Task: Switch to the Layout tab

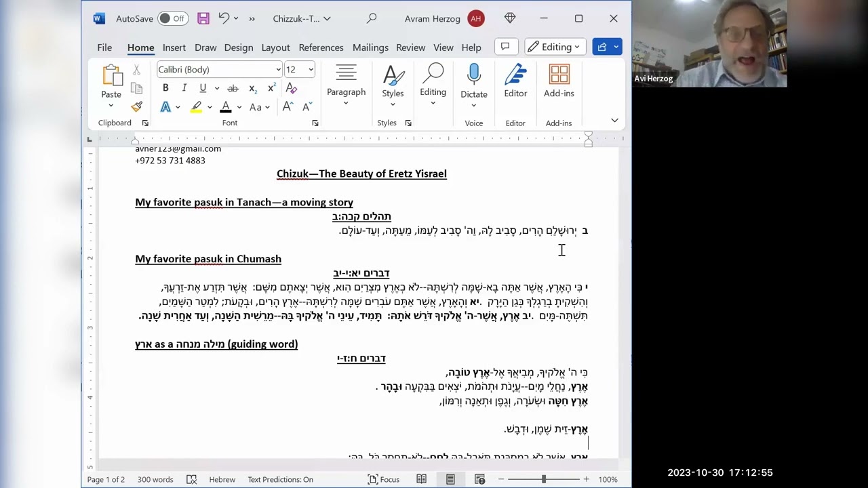Action: pos(275,47)
